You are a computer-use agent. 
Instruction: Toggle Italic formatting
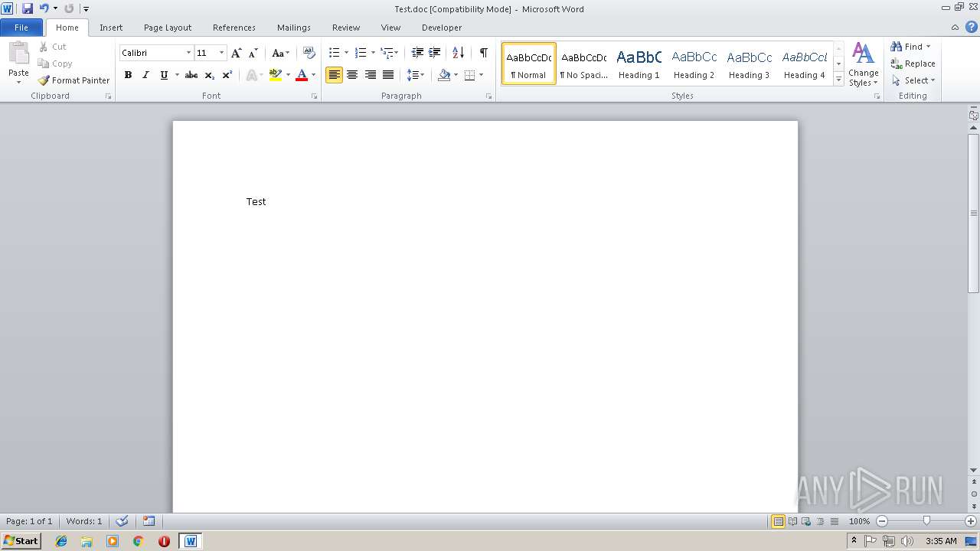(145, 75)
